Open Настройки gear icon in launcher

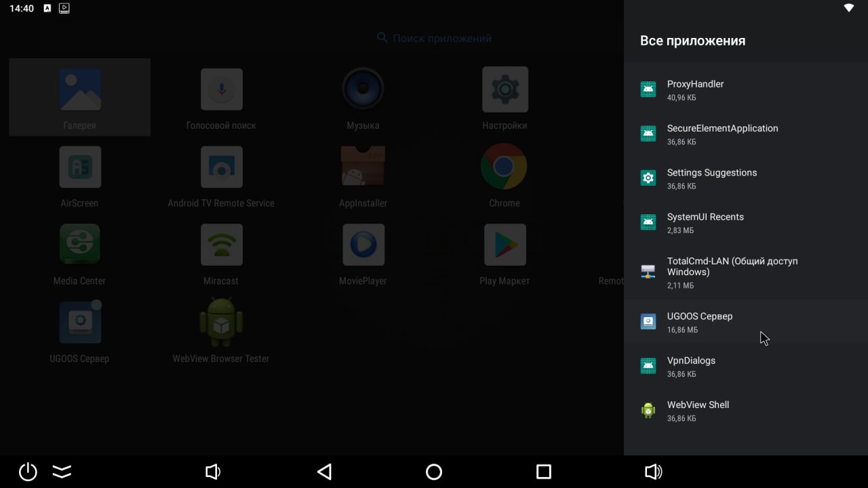tap(505, 89)
